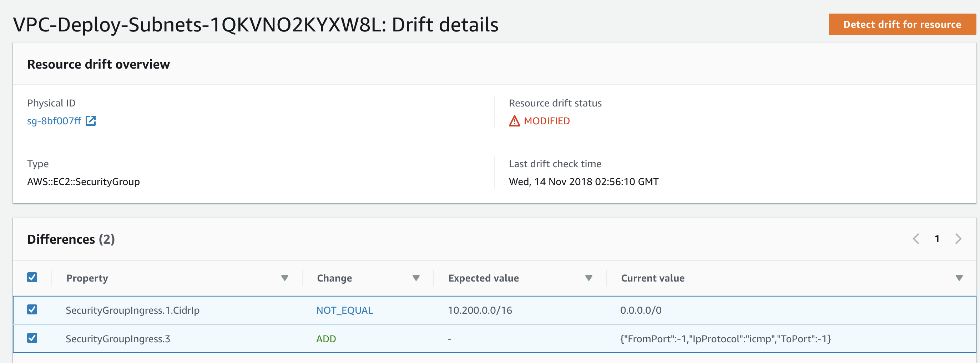Go to previous differences page arrow

[916, 239]
